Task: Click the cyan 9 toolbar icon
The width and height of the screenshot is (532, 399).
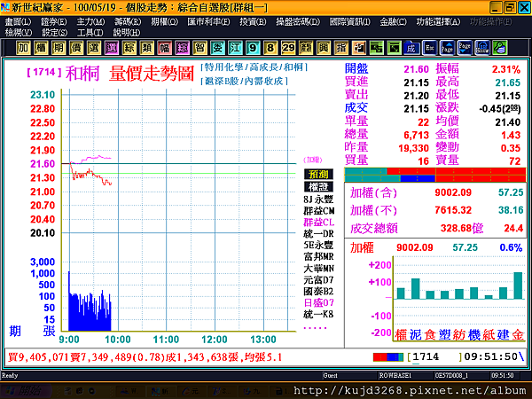Action: tap(253, 48)
